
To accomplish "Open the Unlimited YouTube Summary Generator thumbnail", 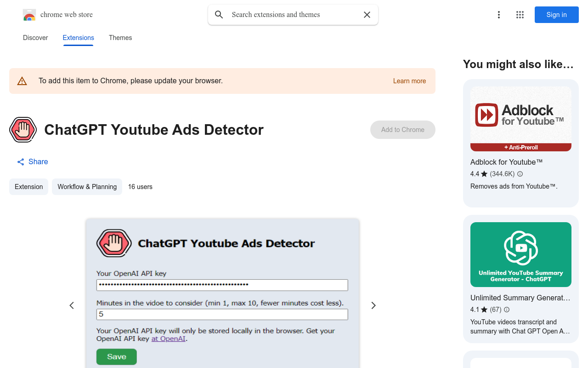I will (x=521, y=255).
